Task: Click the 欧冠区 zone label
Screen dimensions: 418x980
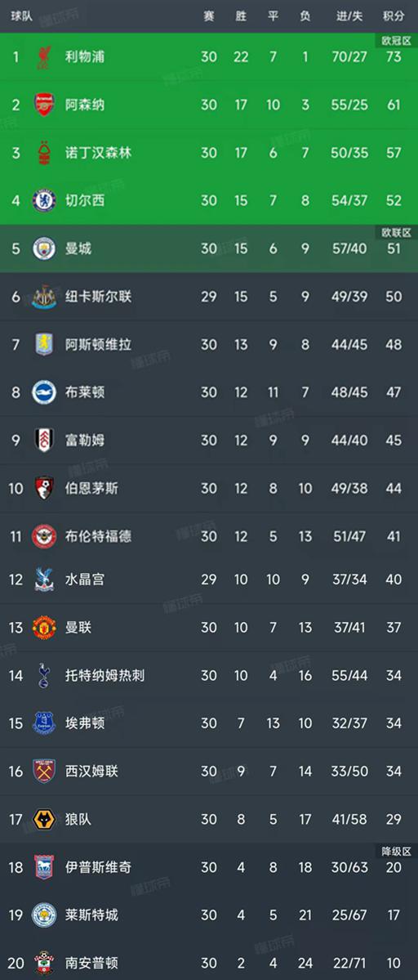Action: 396,41
